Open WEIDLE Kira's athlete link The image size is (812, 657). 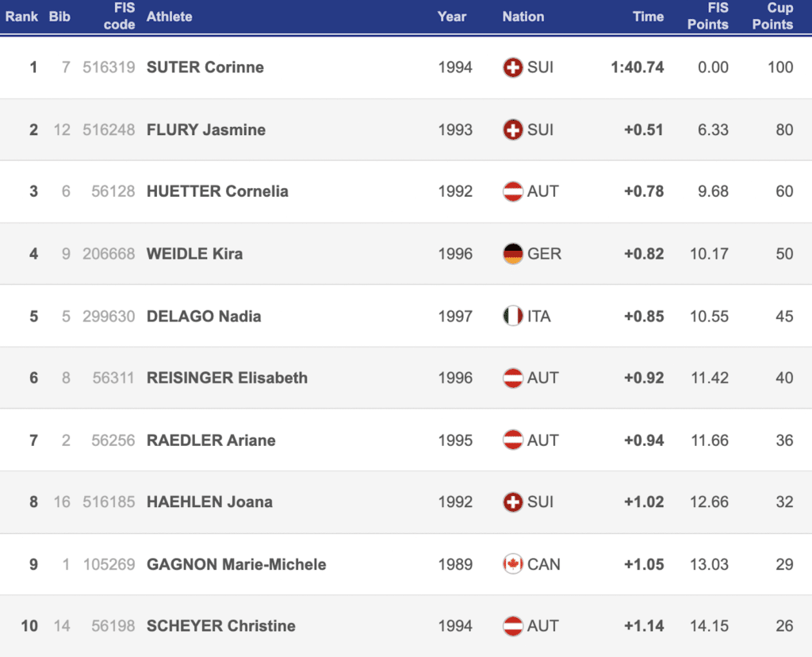click(x=195, y=254)
